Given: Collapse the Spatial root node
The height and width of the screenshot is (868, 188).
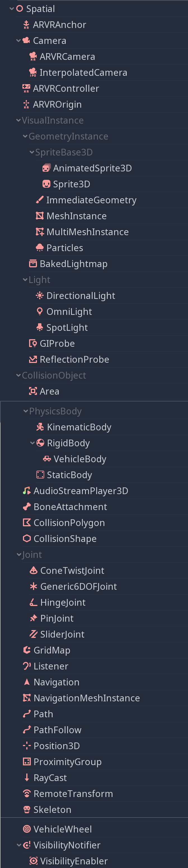Looking at the screenshot, I should coord(12,9).
